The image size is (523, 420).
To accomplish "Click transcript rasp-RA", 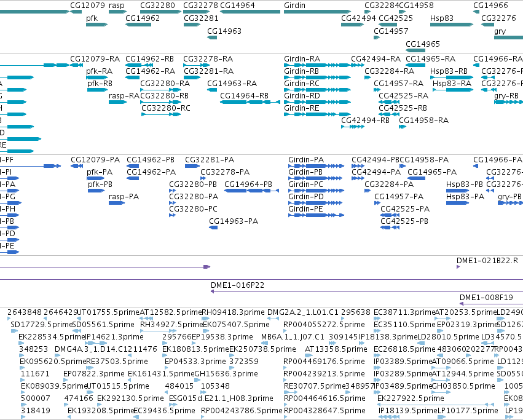I will [x=118, y=102].
